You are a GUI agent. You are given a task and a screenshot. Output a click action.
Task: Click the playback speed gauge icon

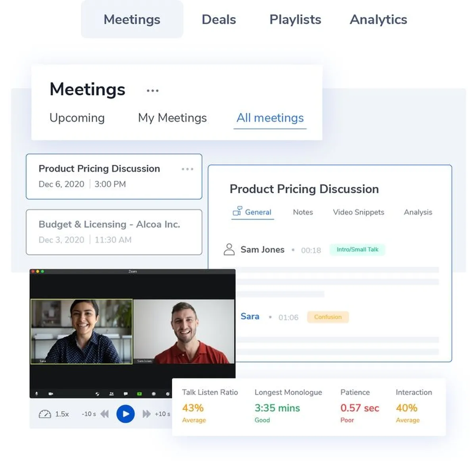coord(45,414)
